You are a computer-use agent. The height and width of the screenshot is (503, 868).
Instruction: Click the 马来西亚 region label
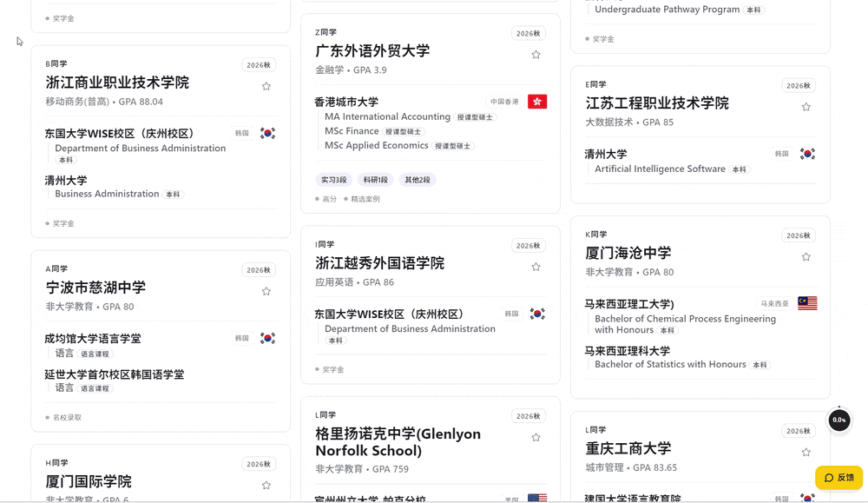774,303
